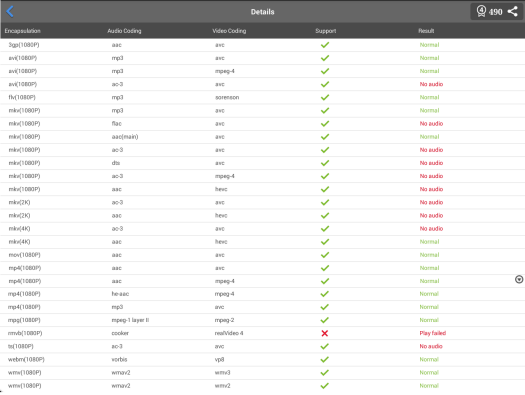
Task: Select the 3gp(1080P) encapsulation cell
Action: point(24,45)
